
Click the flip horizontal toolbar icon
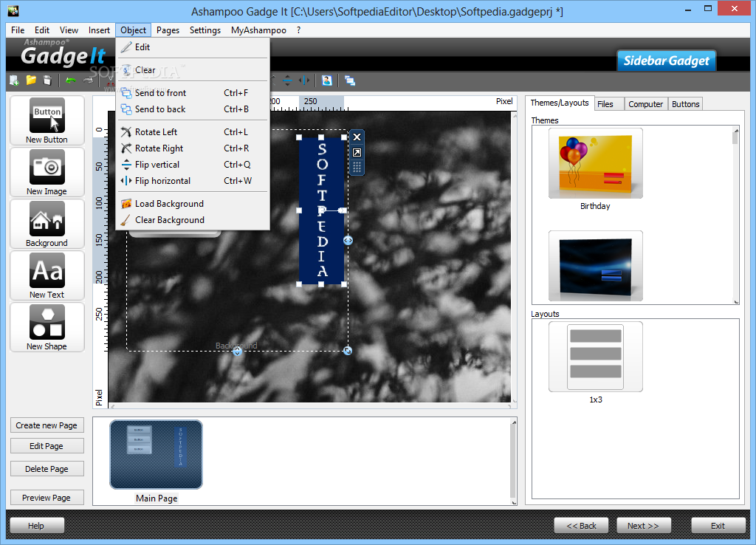tap(303, 80)
